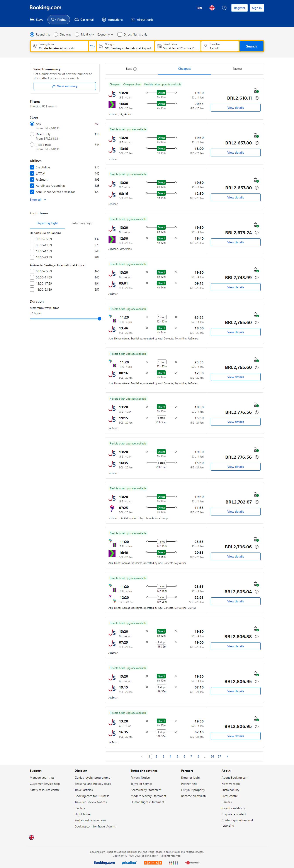Click the blue Search button
The height and width of the screenshot is (868, 294).
(x=251, y=46)
